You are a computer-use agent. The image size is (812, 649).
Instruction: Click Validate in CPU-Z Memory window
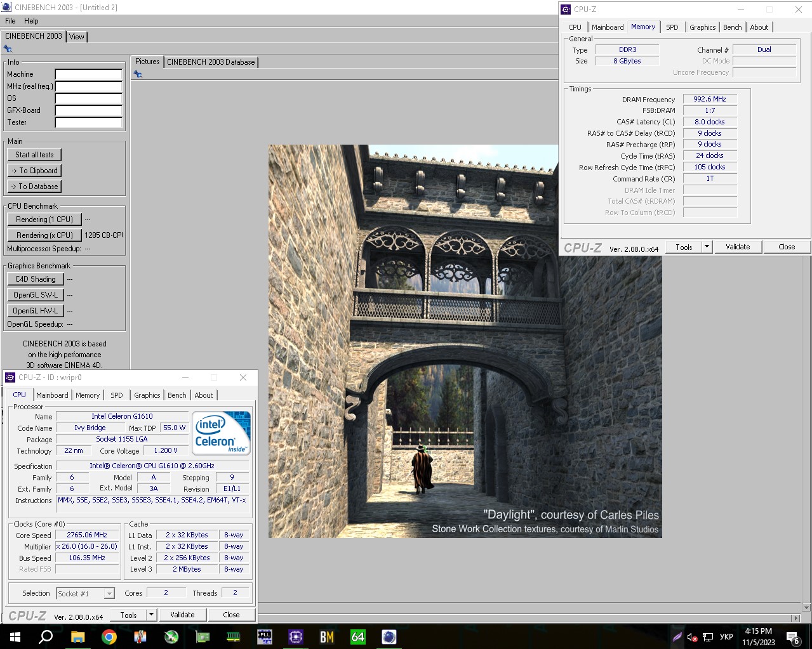738,247
